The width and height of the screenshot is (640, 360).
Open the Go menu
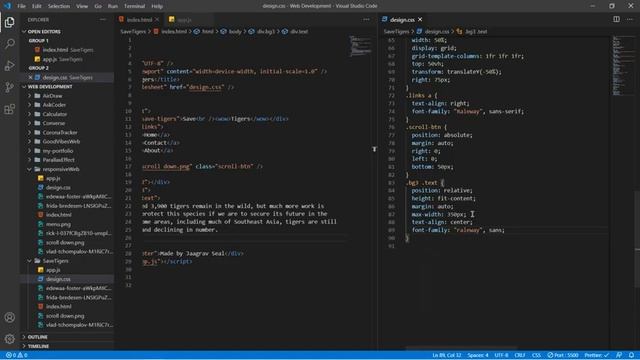click(98, 6)
